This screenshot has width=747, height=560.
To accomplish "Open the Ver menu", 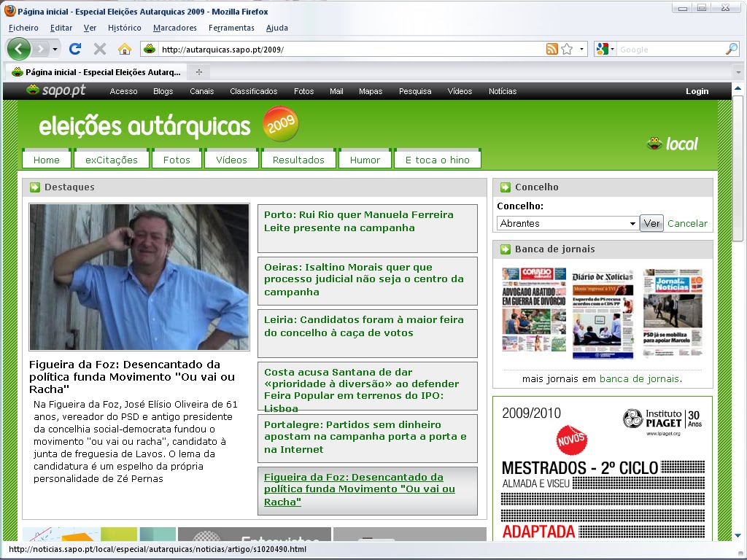I will point(90,28).
